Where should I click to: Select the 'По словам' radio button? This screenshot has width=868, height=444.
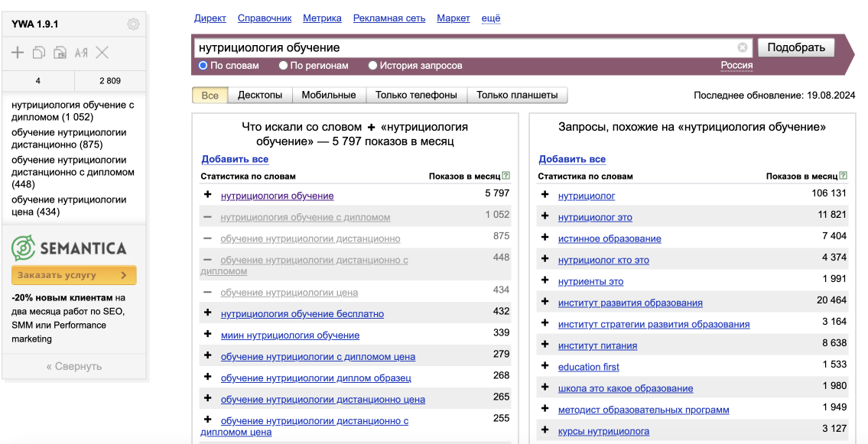pos(203,65)
